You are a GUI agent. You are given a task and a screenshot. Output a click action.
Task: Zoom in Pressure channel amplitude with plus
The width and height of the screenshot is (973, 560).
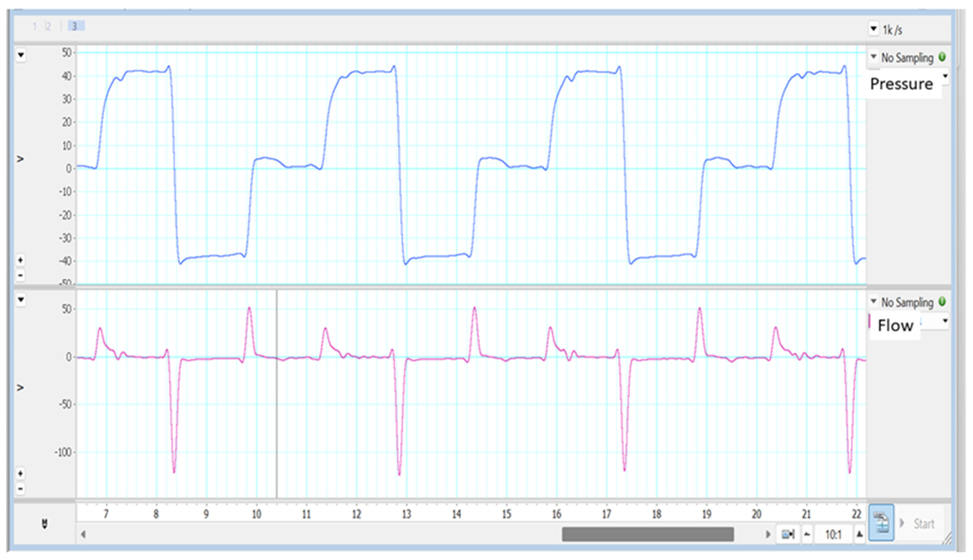click(x=21, y=260)
